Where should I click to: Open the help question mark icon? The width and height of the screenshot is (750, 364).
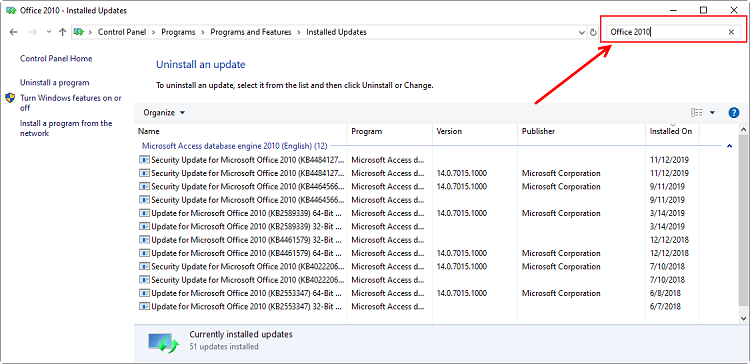[734, 112]
